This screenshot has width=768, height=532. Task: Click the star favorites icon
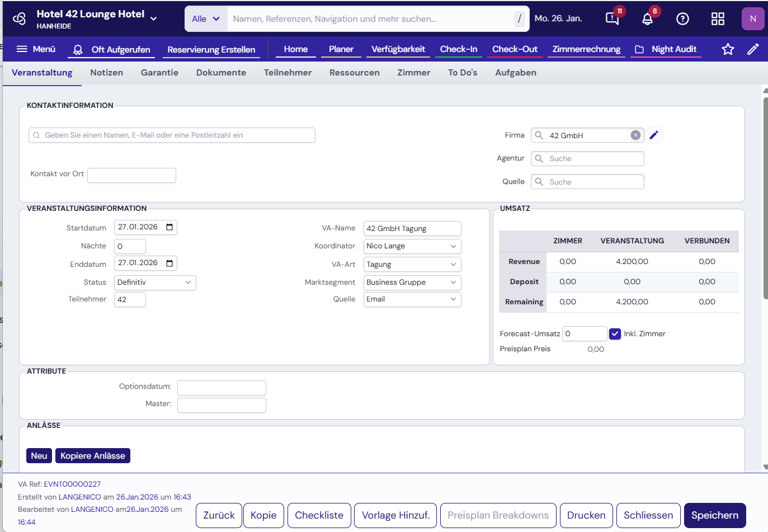728,49
